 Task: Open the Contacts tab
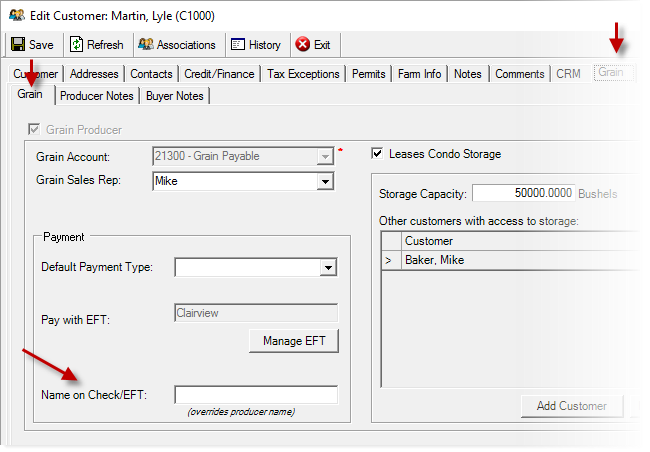click(151, 74)
